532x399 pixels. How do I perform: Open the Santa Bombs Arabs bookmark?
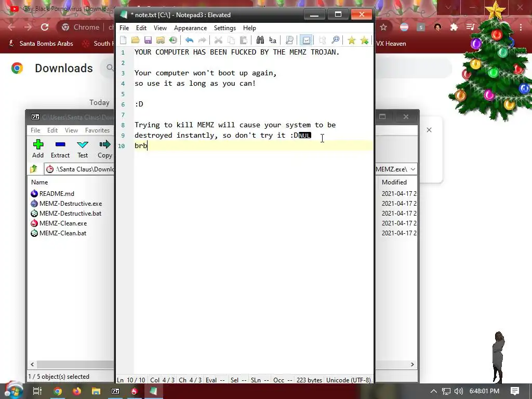[41, 44]
